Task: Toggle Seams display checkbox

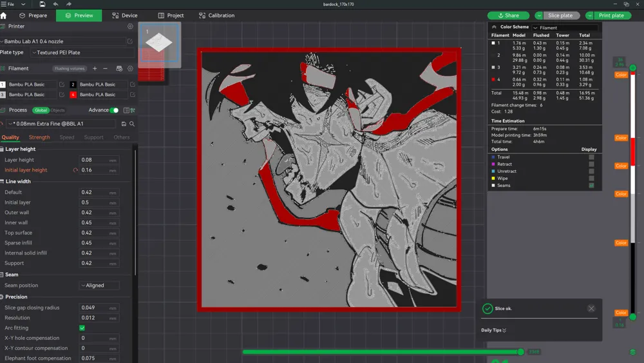Action: (x=591, y=186)
